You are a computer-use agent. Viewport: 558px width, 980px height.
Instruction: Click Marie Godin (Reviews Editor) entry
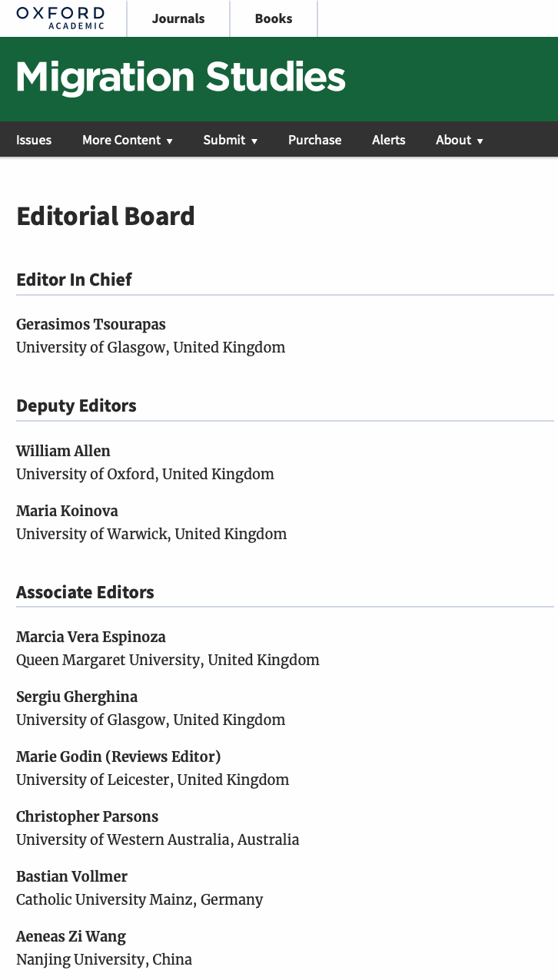tap(118, 757)
